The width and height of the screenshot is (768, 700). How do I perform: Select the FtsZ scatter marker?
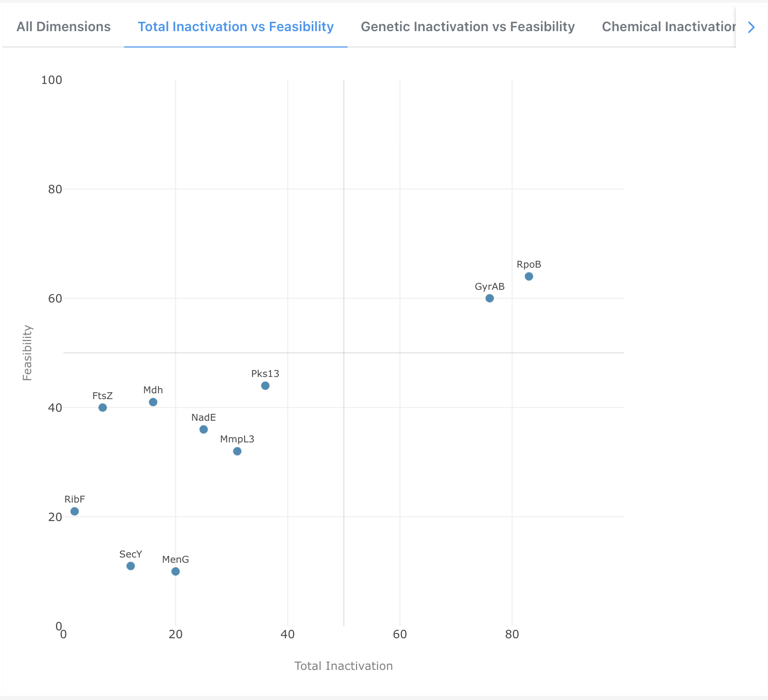(x=102, y=408)
